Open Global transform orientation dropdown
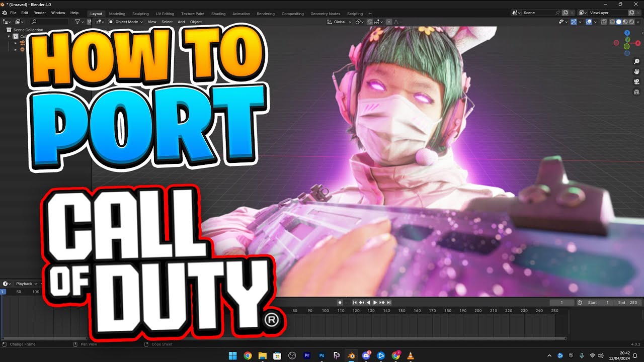The width and height of the screenshot is (644, 362). click(340, 22)
